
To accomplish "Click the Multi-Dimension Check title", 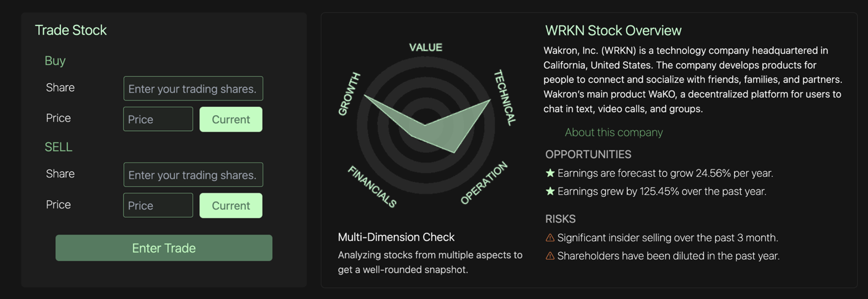I will (x=396, y=237).
